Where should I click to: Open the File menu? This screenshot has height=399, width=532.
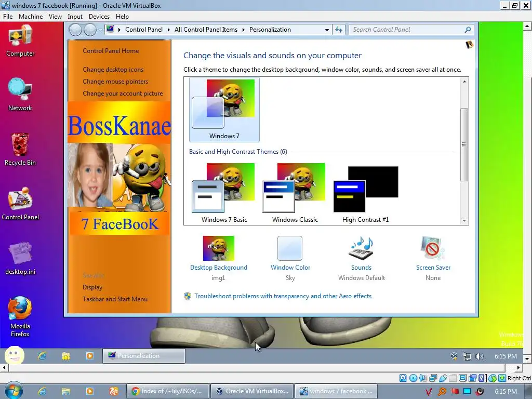8,16
